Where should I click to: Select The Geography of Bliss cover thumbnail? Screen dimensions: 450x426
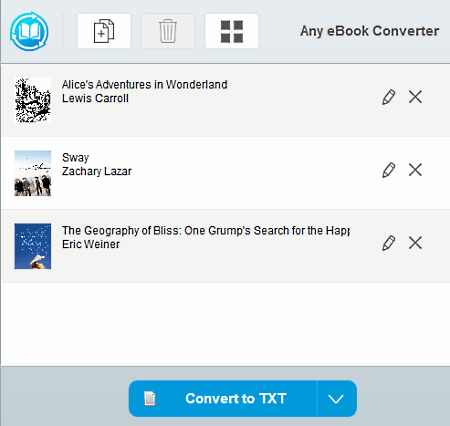click(33, 246)
